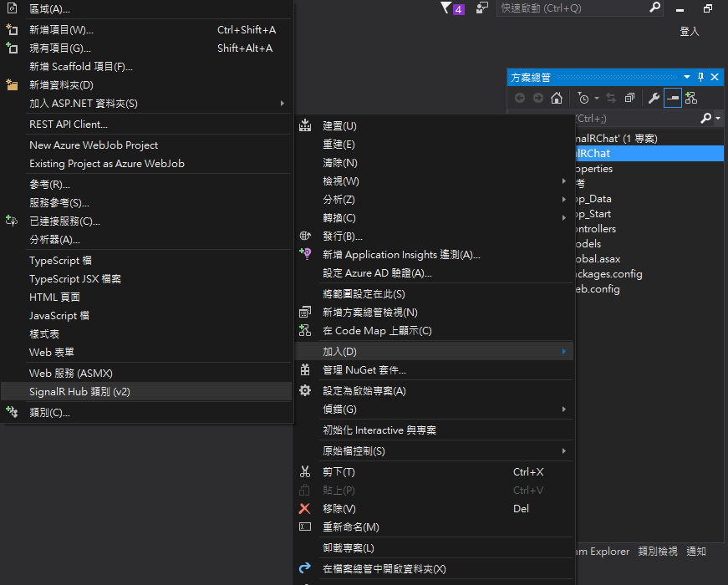Click the Application Insights lightbulb icon
Image resolution: width=728 pixels, height=585 pixels.
[305, 253]
